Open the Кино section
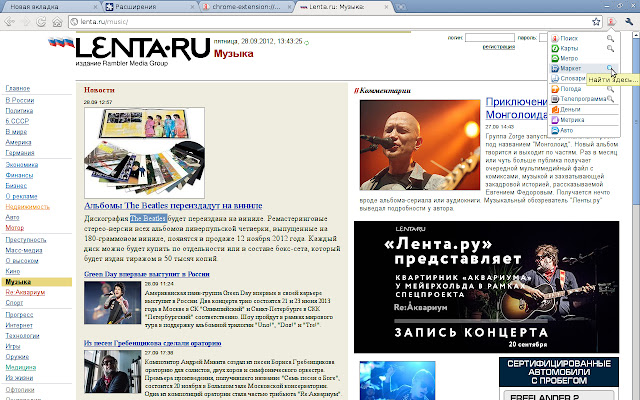 pos(13,271)
